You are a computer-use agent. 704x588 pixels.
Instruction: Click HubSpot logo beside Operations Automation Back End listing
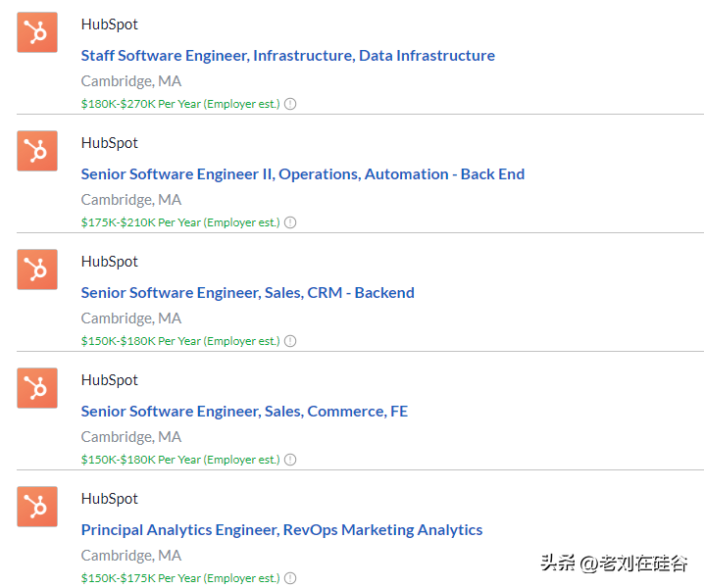37,151
